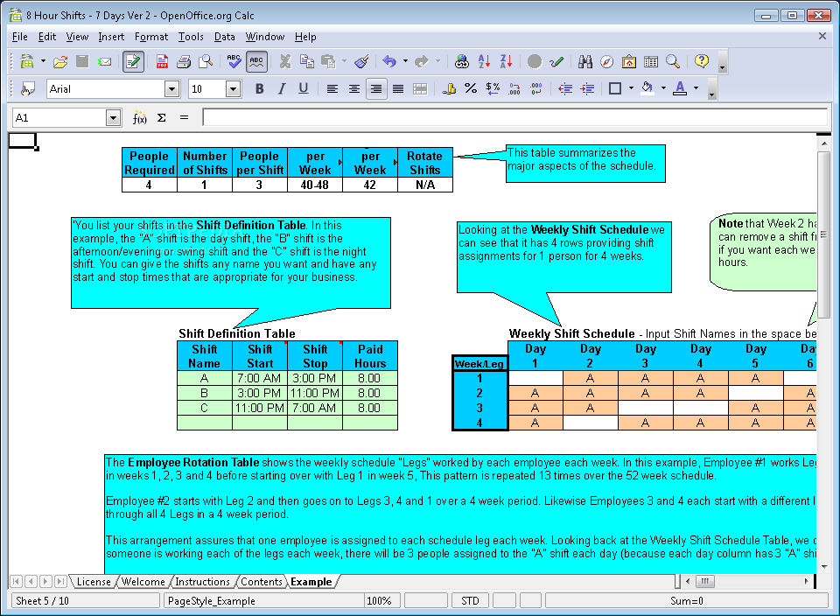Click the Cut scissors icon
This screenshot has height=616, width=840.
click(x=285, y=61)
